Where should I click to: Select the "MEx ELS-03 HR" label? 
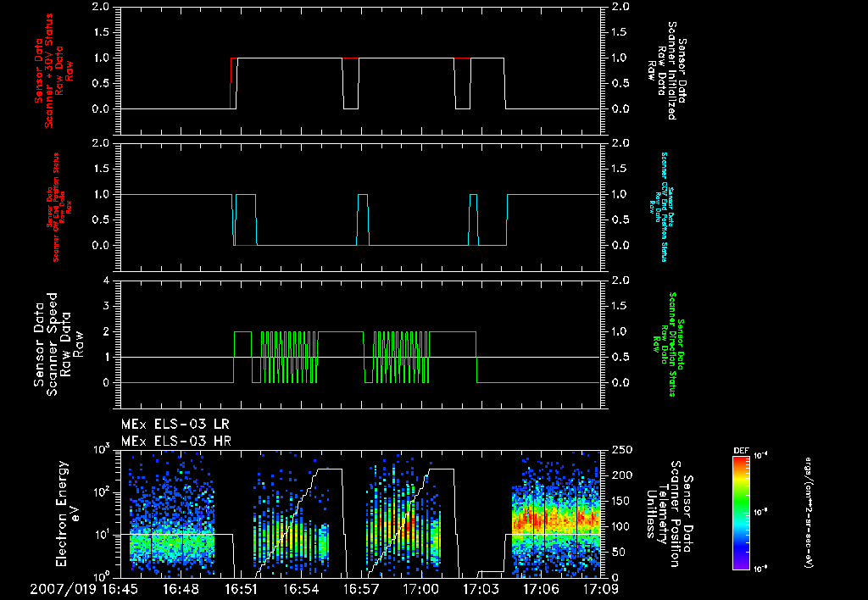(175, 442)
